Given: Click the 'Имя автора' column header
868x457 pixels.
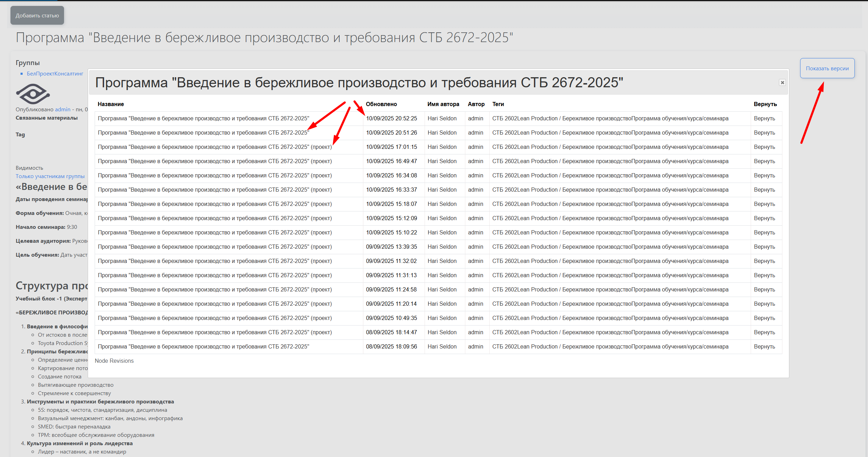Looking at the screenshot, I should click(443, 104).
